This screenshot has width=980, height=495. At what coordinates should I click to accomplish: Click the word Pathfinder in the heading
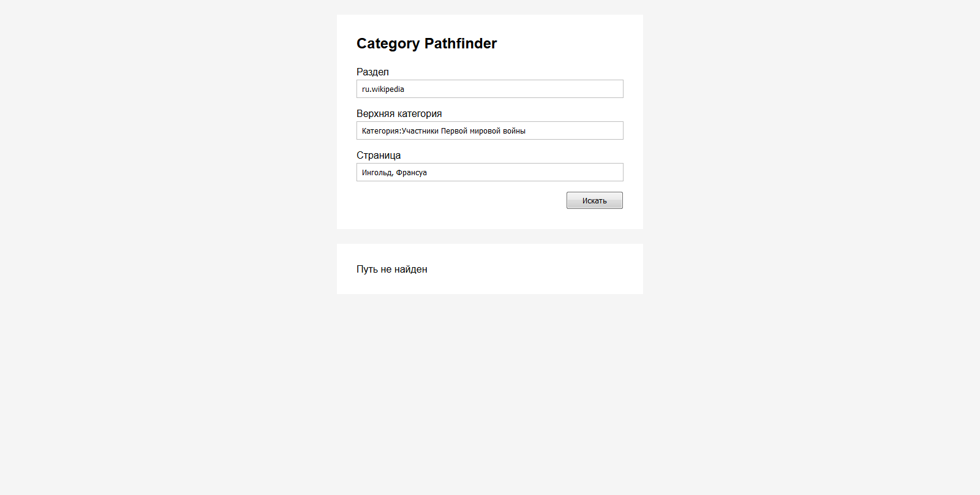pos(461,43)
